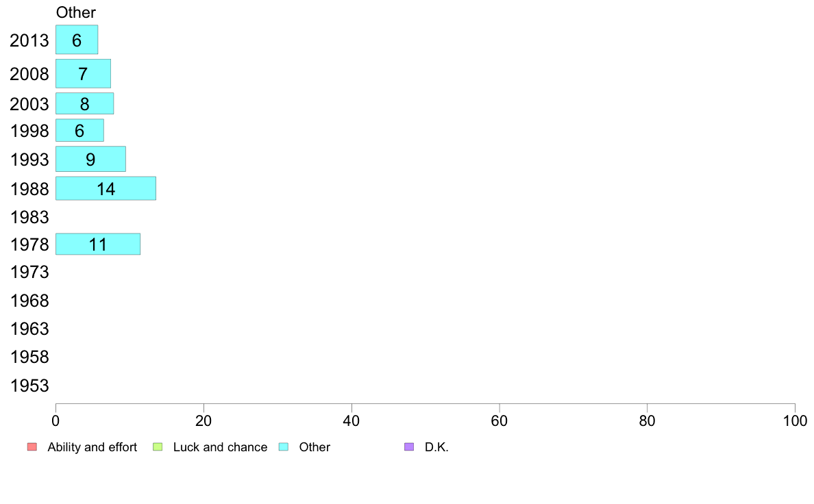Click the Other heading above the bars
Screen dimensions: 814x504
click(x=76, y=12)
